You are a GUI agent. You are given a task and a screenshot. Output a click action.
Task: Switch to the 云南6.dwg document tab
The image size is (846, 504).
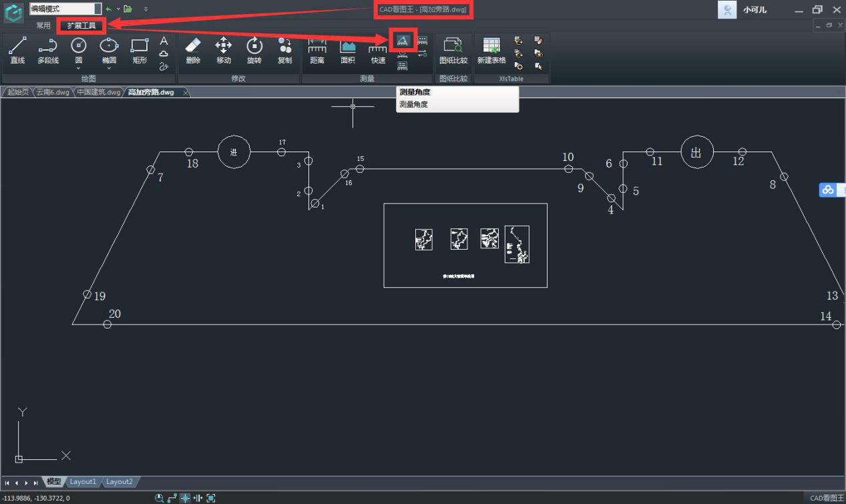click(53, 92)
